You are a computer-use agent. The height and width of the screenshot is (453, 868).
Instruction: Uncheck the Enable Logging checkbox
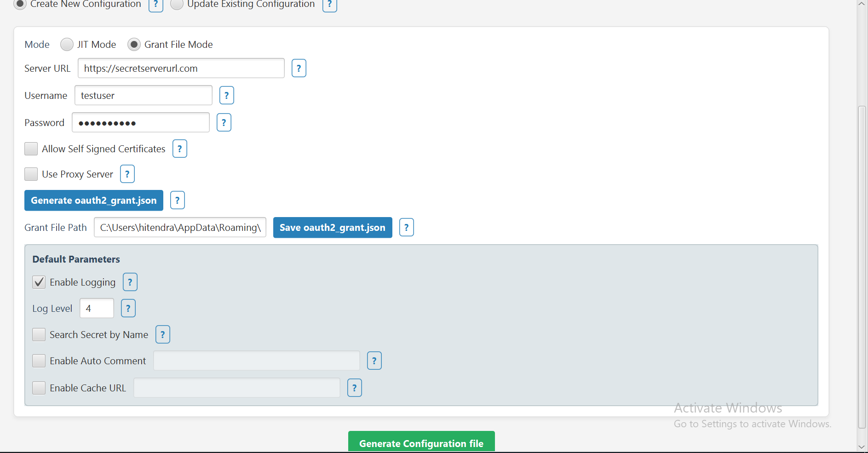(x=39, y=282)
